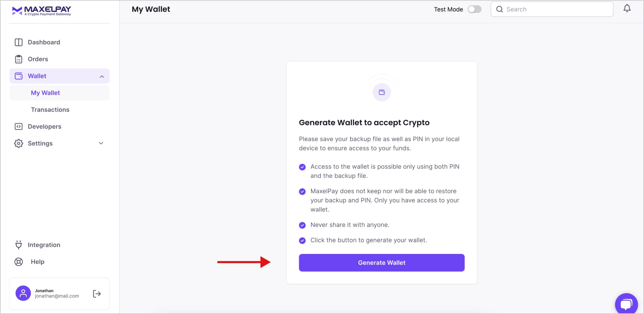Viewport: 644px width, 314px height.
Task: Click the Settings gear icon
Action: pyautogui.click(x=18, y=143)
